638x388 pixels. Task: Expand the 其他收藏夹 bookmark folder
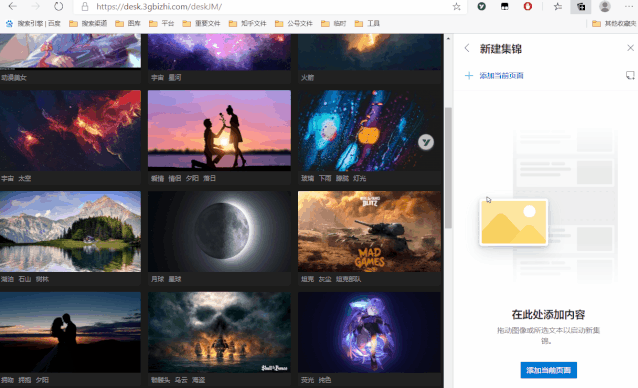click(x=614, y=24)
